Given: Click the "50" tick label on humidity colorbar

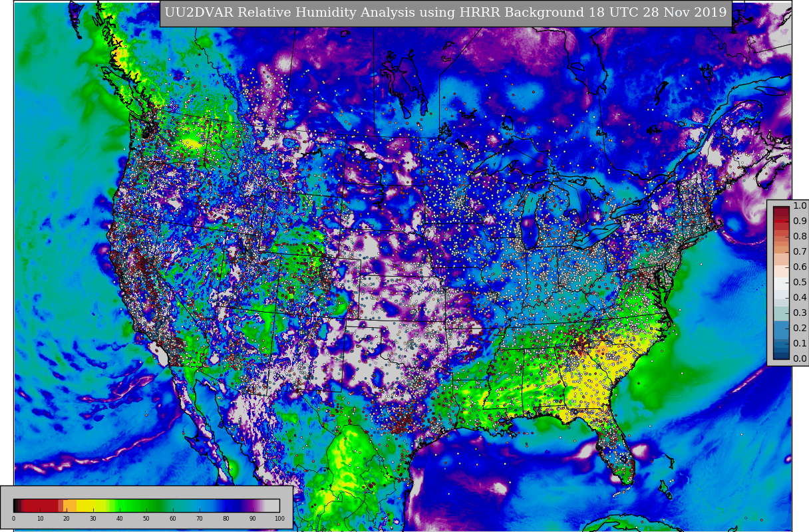Looking at the screenshot, I should coord(146,519).
